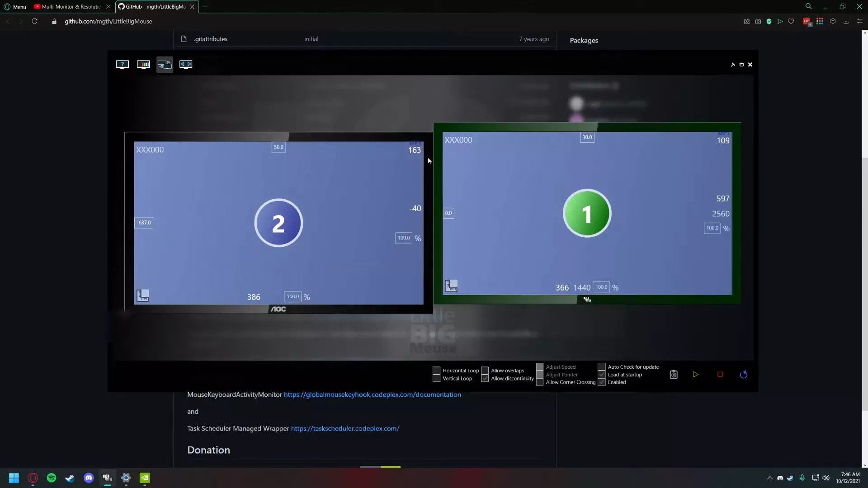
Task: Open the taskscheduler.codeplex.com link
Action: 345,428
